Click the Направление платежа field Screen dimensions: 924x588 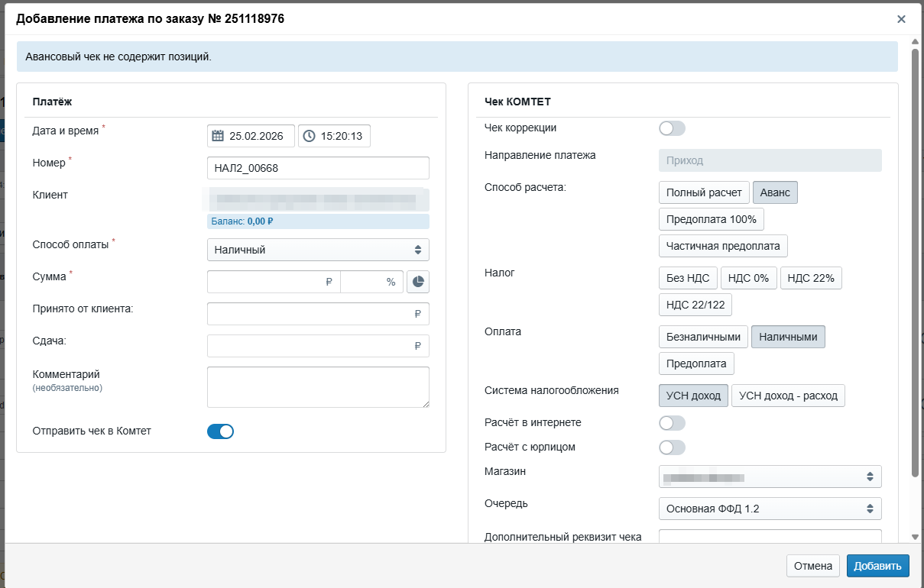pos(770,160)
